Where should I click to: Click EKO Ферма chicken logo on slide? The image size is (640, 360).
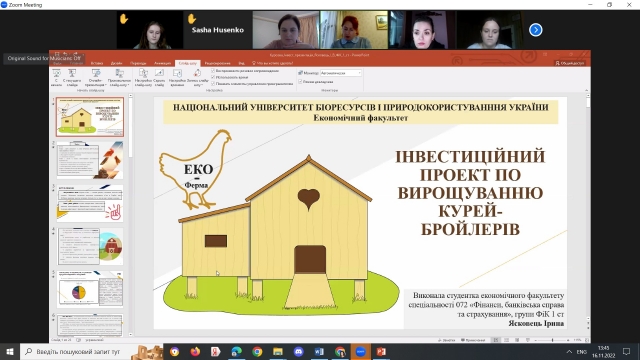[x=195, y=169]
